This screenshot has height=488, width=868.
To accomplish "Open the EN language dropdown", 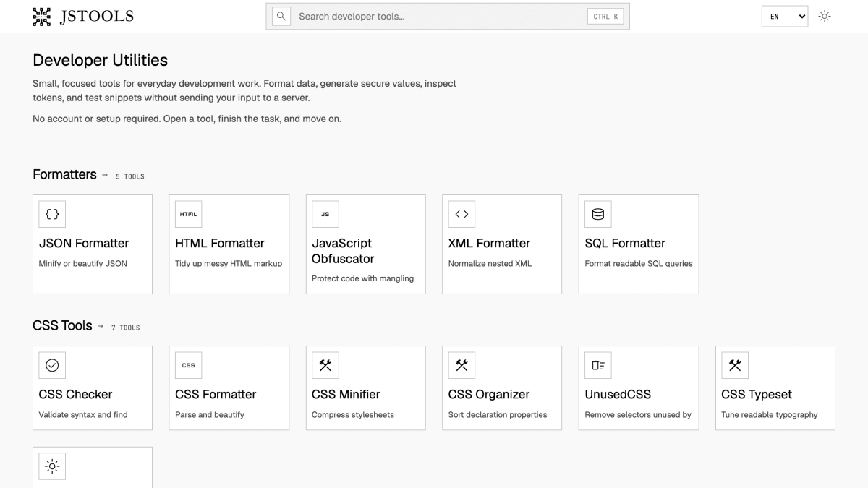I will (785, 16).
